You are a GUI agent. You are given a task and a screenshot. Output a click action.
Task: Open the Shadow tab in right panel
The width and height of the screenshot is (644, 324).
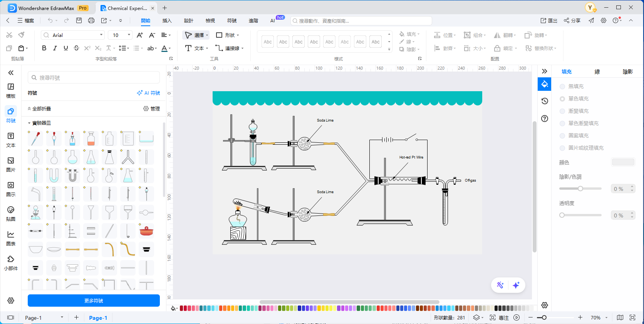point(627,72)
